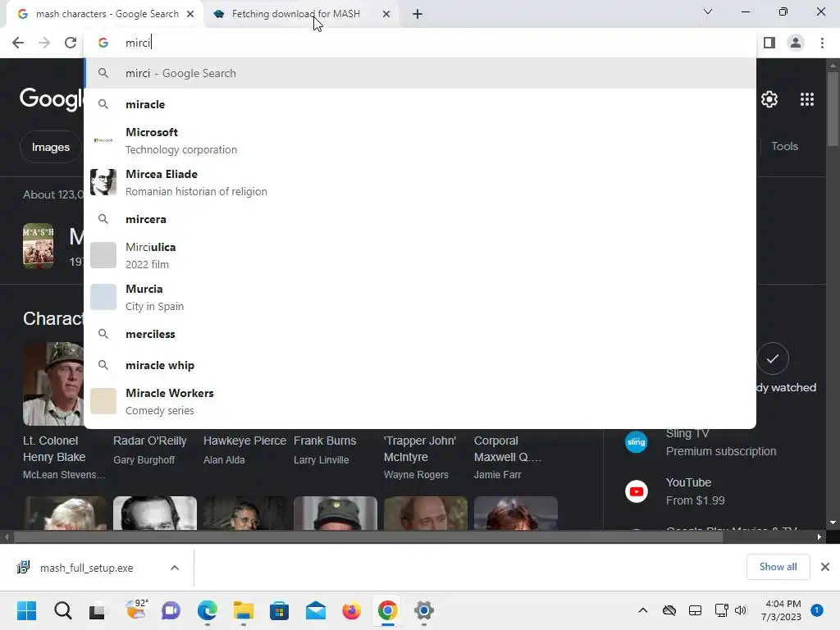The height and width of the screenshot is (630, 840).
Task: Choose the miracle suggestion
Action: 420,104
